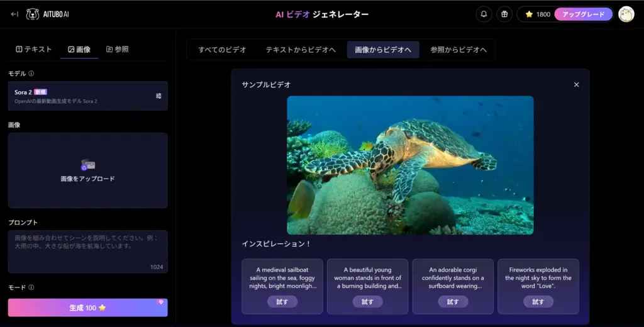Open the user profile avatar
The image size is (644, 327).
(626, 14)
